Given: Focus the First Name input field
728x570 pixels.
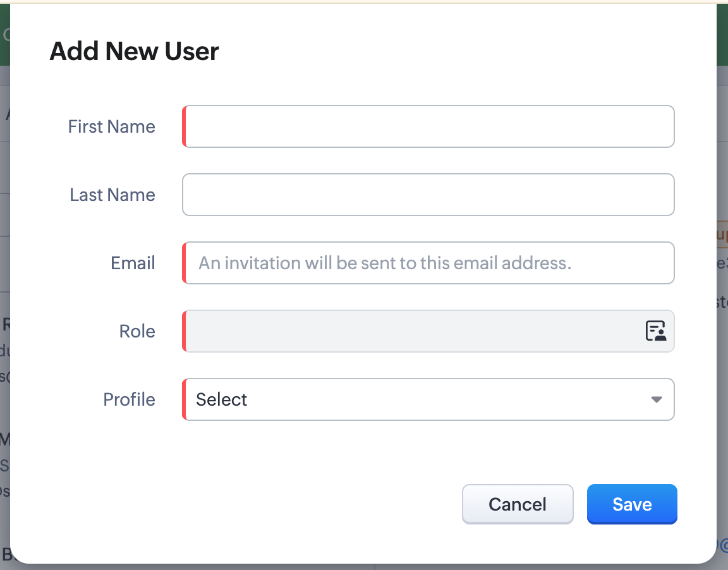Looking at the screenshot, I should point(430,126).
